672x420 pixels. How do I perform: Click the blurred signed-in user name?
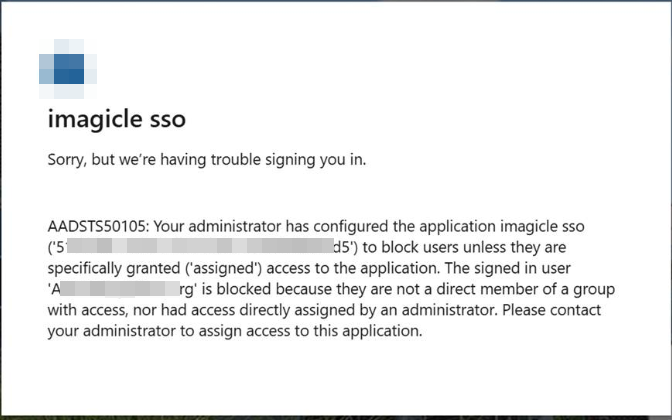(122, 289)
